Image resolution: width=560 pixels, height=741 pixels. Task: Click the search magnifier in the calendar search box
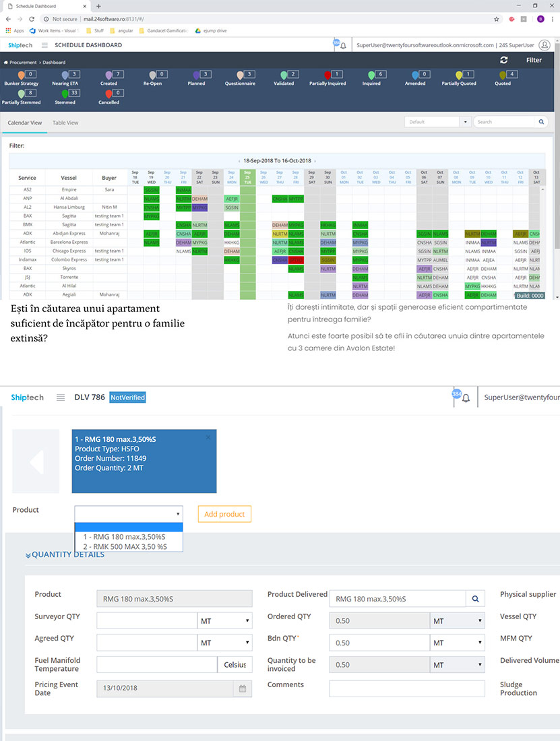pyautogui.click(x=541, y=122)
